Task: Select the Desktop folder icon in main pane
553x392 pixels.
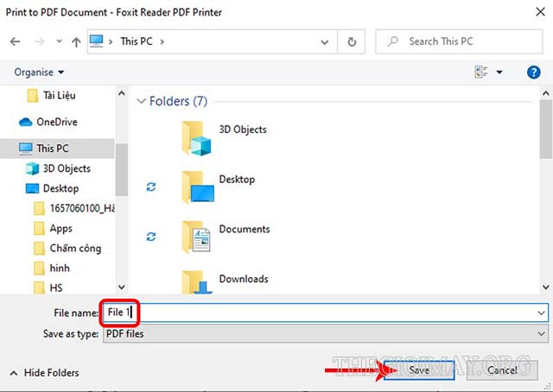Action: (198, 187)
